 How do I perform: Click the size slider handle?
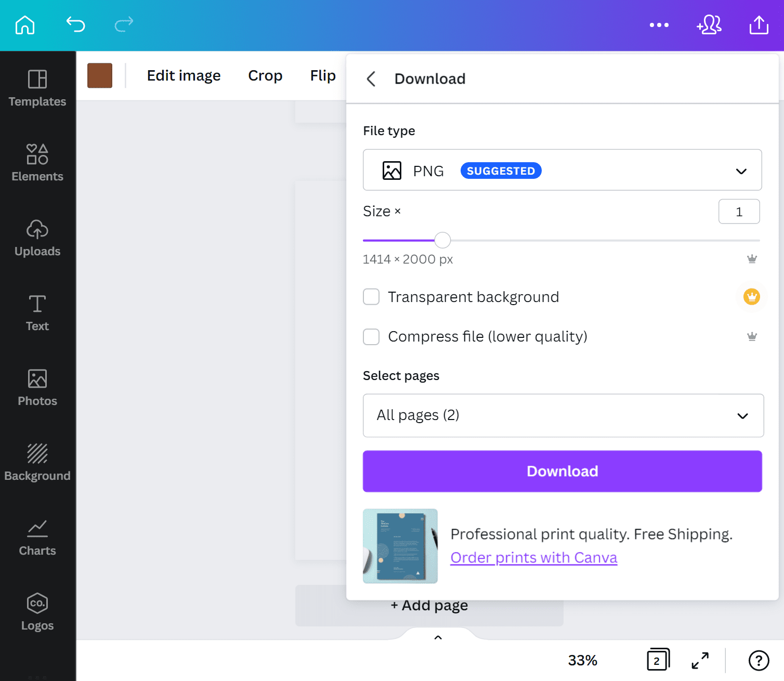click(442, 240)
